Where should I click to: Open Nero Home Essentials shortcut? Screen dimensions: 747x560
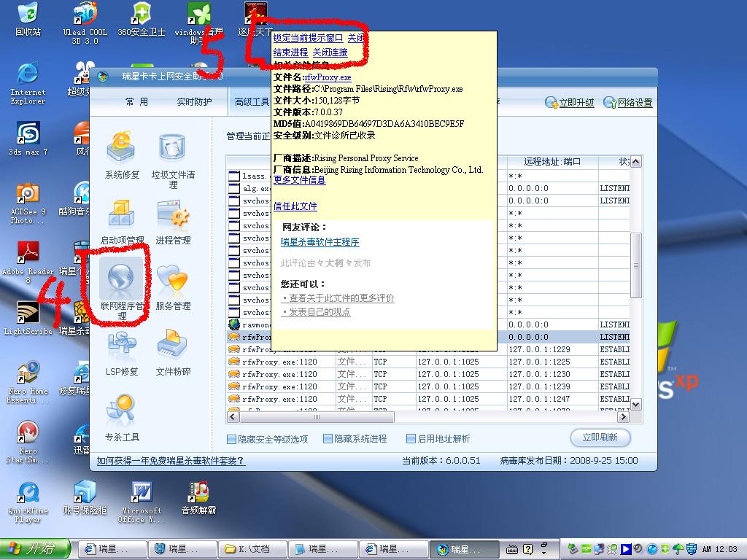(28, 382)
